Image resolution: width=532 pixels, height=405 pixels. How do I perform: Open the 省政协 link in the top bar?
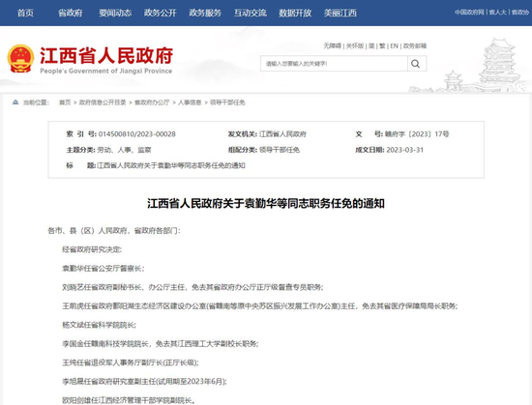tap(520, 13)
